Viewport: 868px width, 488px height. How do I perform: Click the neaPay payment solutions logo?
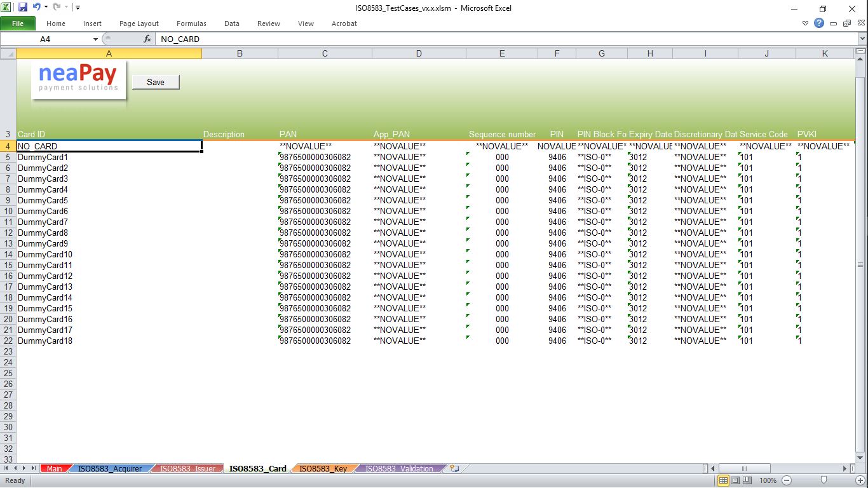[79, 80]
